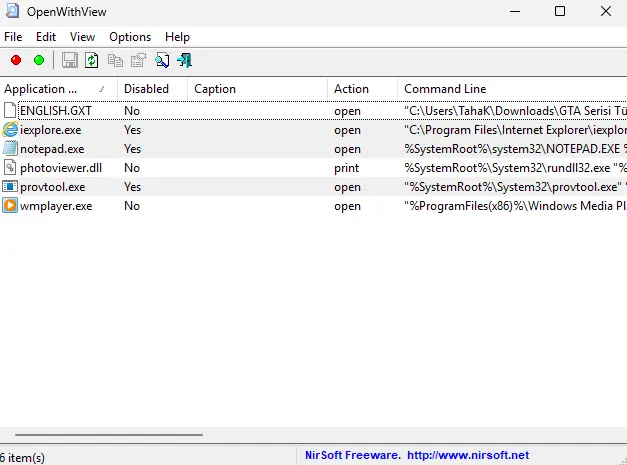Maximize the OpenWithView window
The height and width of the screenshot is (465, 627).
click(x=560, y=11)
